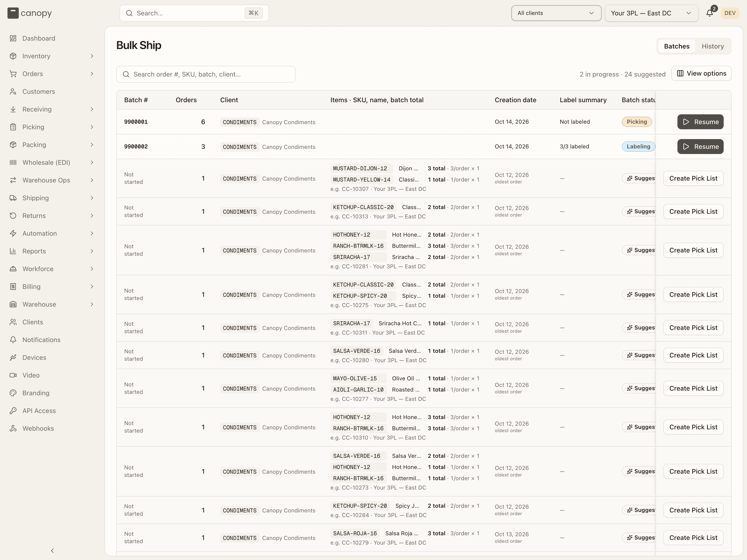
Task: Create Pick List for MUSTARD-DIJON-12 row
Action: [x=693, y=178]
